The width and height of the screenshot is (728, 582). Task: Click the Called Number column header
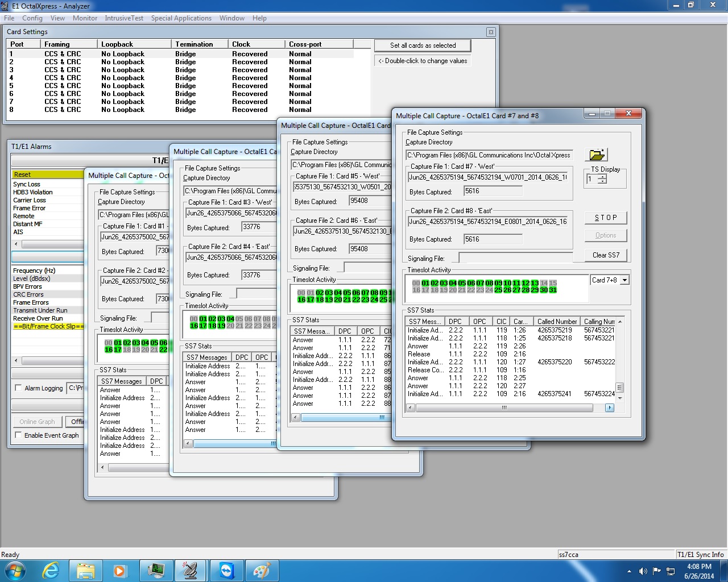[557, 321]
